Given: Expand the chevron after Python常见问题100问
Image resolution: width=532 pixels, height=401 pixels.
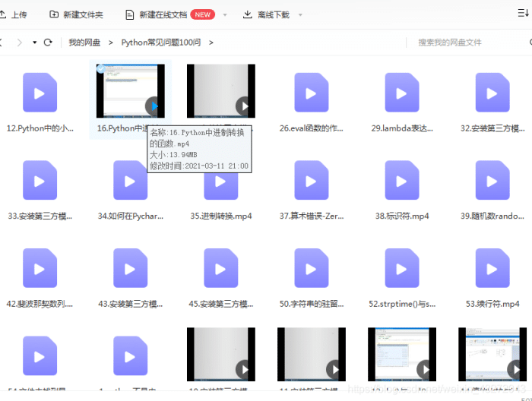Looking at the screenshot, I should coord(211,43).
